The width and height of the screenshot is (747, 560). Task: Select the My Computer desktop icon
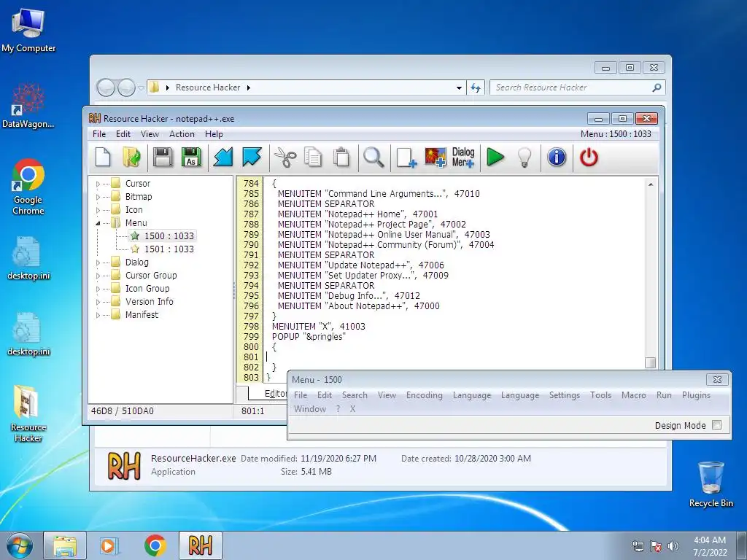click(28, 30)
